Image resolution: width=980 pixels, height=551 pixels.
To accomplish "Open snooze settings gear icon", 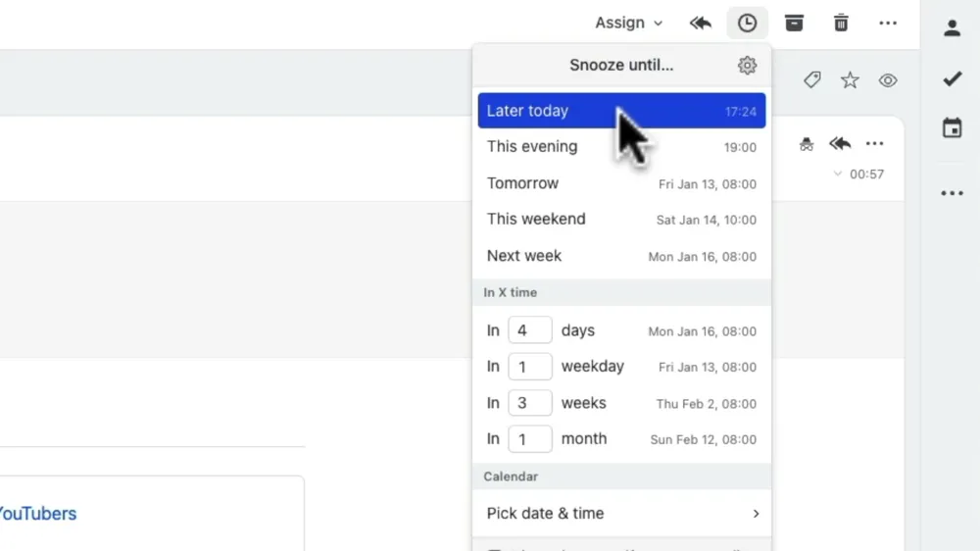I will click(747, 66).
